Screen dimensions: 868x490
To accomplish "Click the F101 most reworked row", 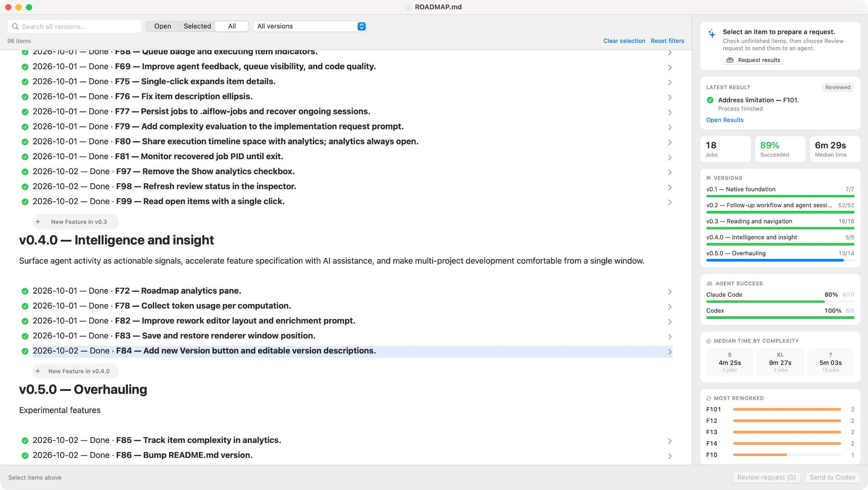I will (780, 409).
